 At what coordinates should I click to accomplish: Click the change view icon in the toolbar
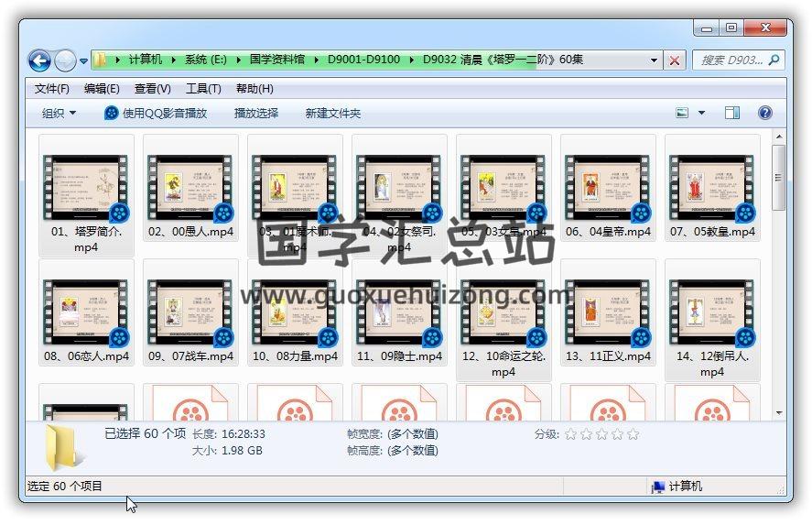tap(682, 113)
